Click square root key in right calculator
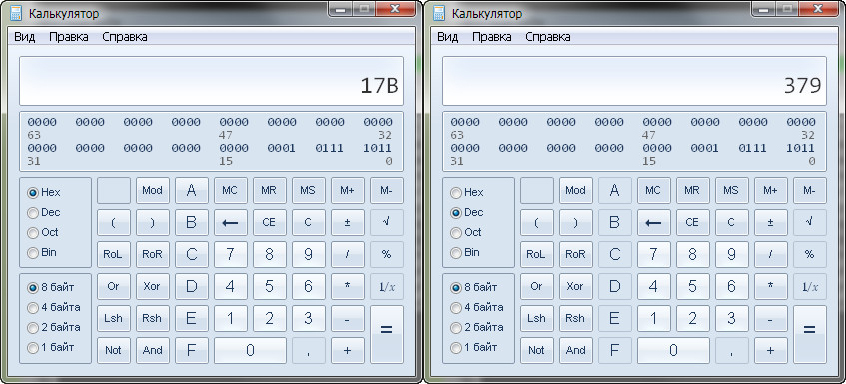846x384 pixels. (x=809, y=222)
